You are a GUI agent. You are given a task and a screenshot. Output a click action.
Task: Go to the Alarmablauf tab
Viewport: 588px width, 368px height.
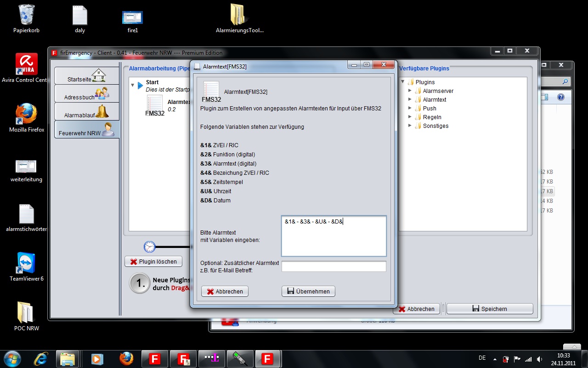pos(86,112)
